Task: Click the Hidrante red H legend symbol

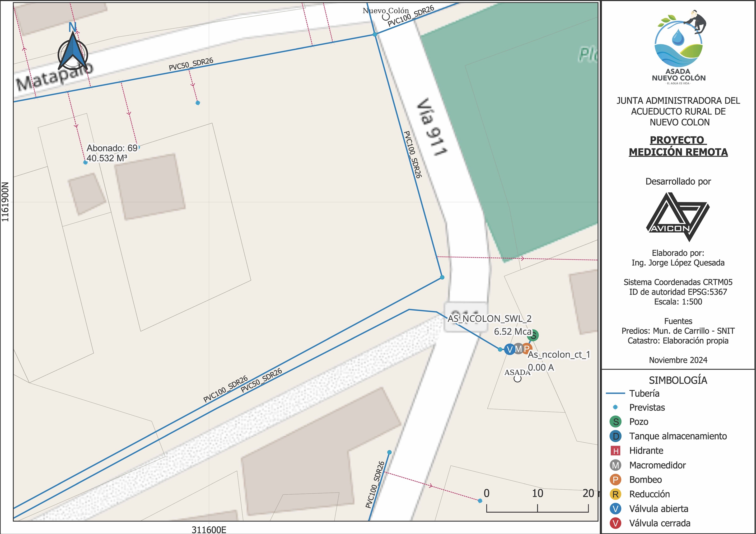Action: coord(615,451)
